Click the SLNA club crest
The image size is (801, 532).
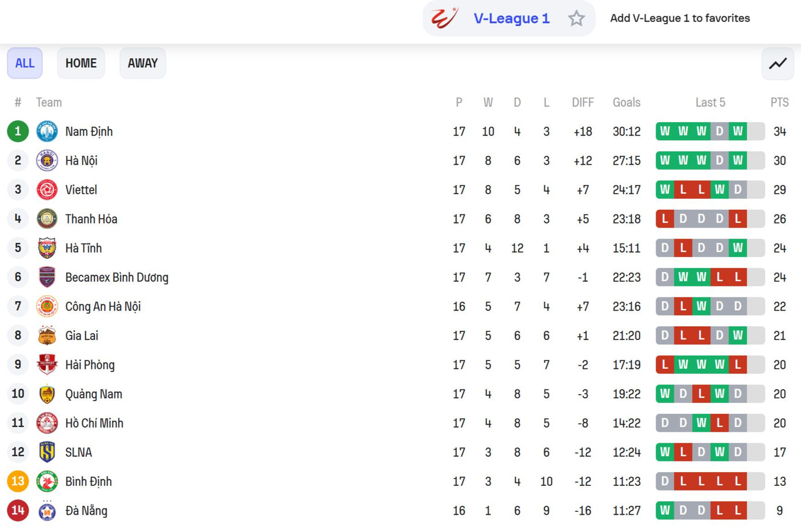(47, 452)
